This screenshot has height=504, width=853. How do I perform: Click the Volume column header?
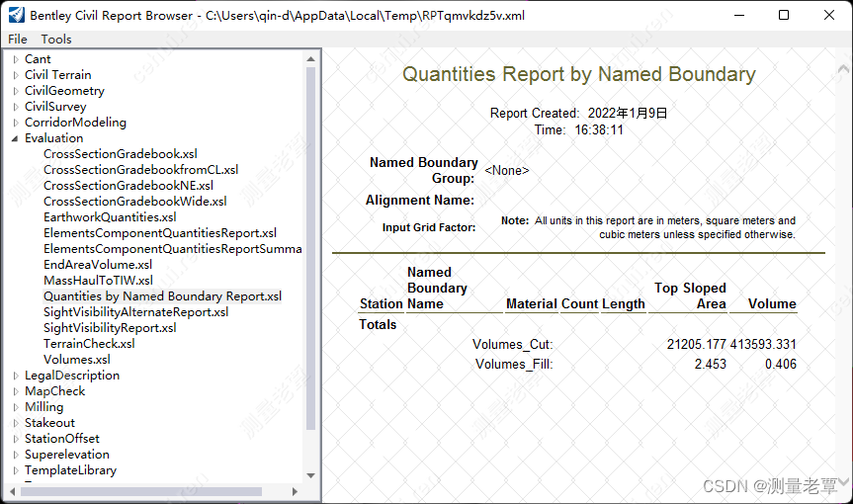[x=772, y=304]
